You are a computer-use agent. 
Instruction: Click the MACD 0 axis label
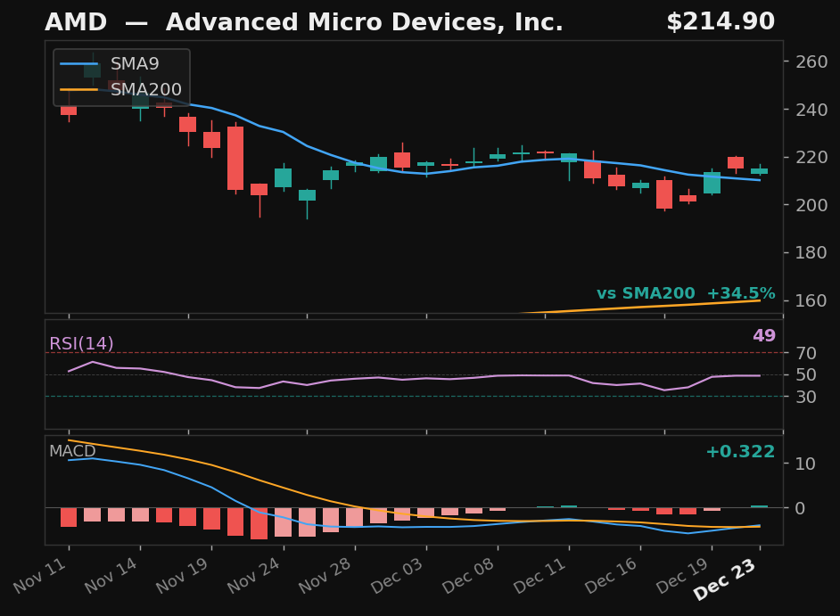801,508
